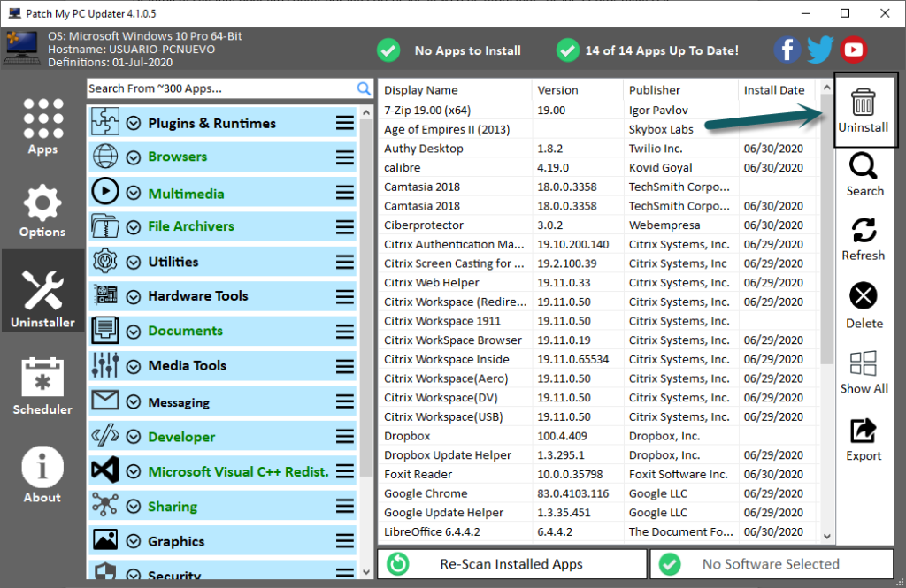Expand the Media Tools chevron
The width and height of the screenshot is (906, 588).
(134, 367)
